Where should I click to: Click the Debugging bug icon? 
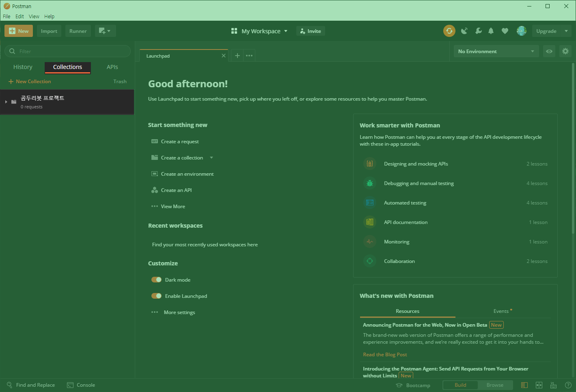370,183
